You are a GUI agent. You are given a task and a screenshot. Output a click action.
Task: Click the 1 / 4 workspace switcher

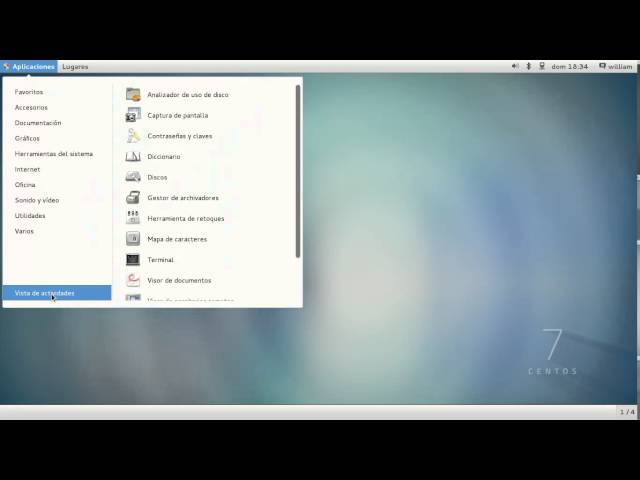(x=627, y=412)
